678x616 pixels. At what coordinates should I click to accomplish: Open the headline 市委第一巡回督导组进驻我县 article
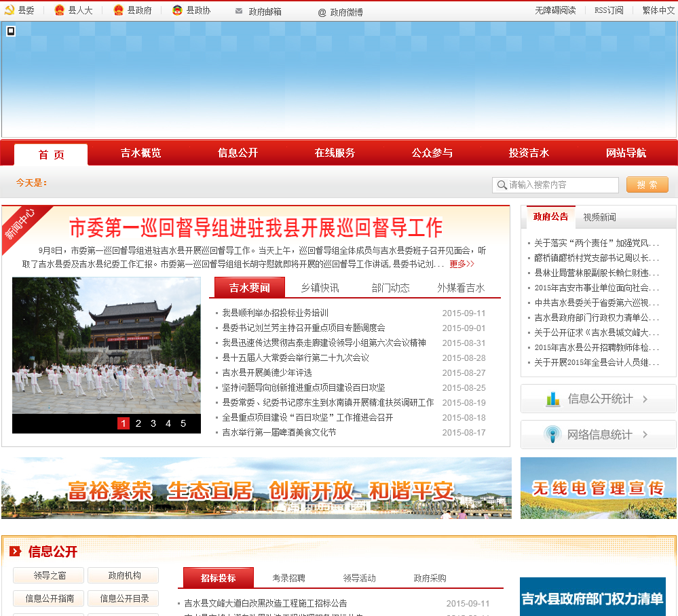(256, 227)
